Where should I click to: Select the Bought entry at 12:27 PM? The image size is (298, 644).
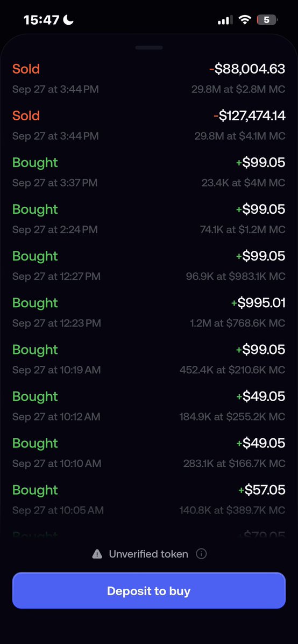point(149,265)
